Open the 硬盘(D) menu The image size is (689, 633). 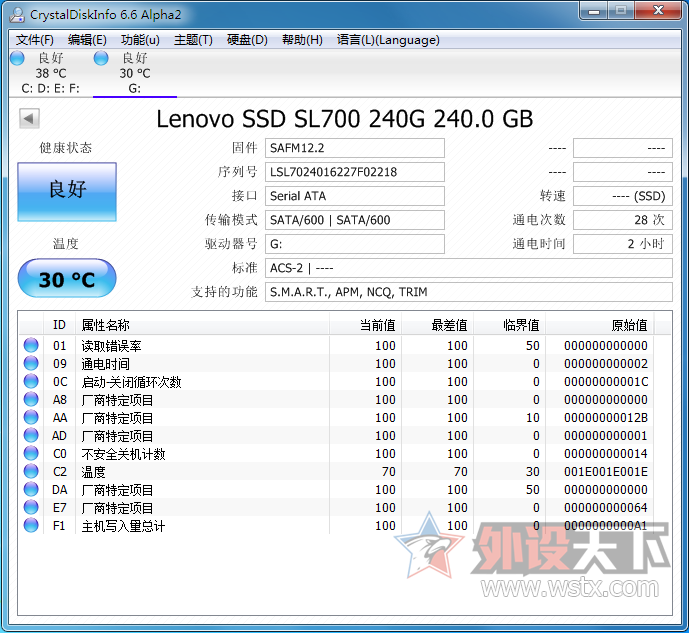[247, 40]
